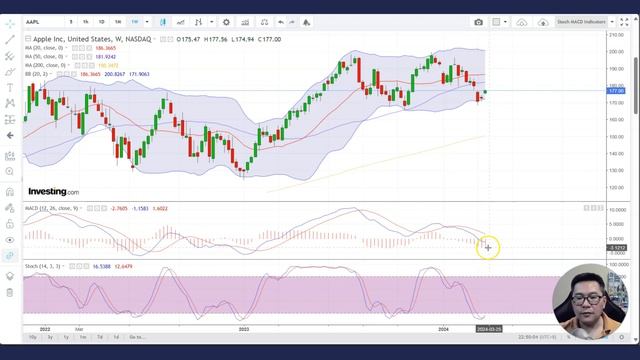The image size is (640, 360).
Task: Save chart layout to cloud
Action: pos(543,22)
